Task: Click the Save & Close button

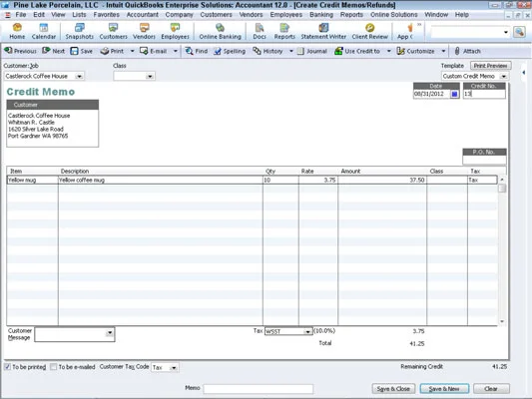Action: pyautogui.click(x=393, y=389)
